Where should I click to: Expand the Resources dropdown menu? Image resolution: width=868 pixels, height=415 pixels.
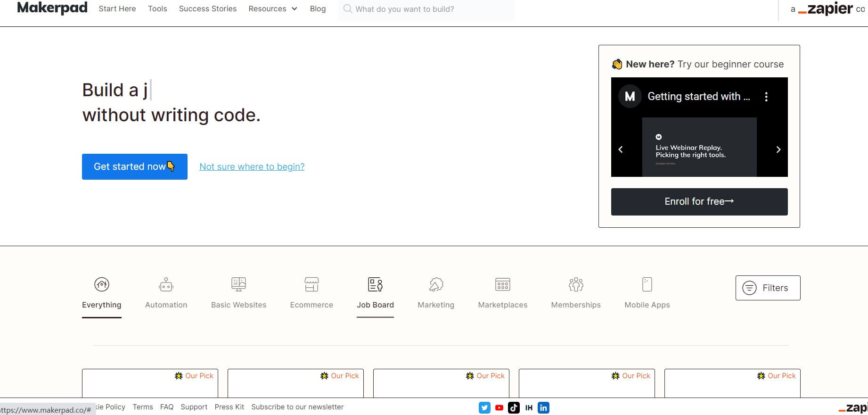pyautogui.click(x=273, y=9)
